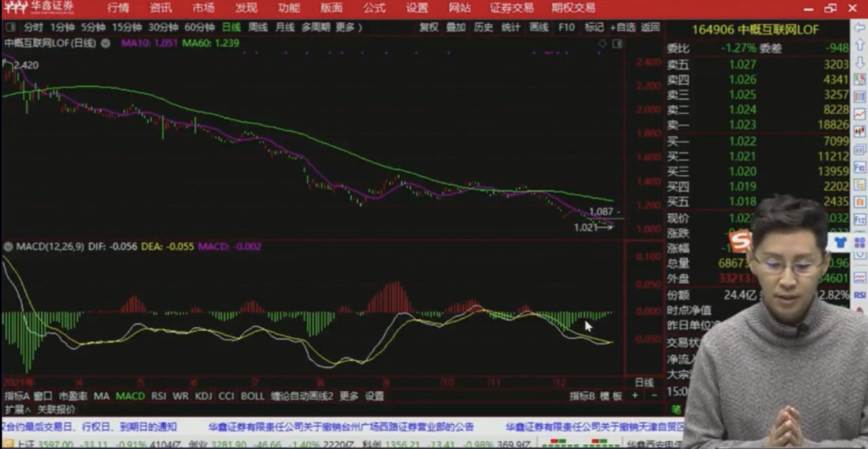The image size is (868, 449).
Task: Click the 返回 button
Action: pyautogui.click(x=650, y=27)
